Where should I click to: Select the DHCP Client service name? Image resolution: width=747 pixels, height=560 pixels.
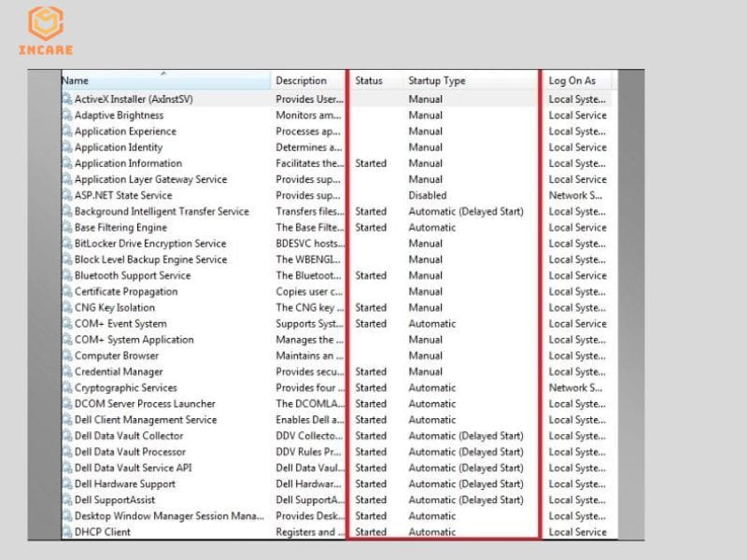pyautogui.click(x=102, y=532)
